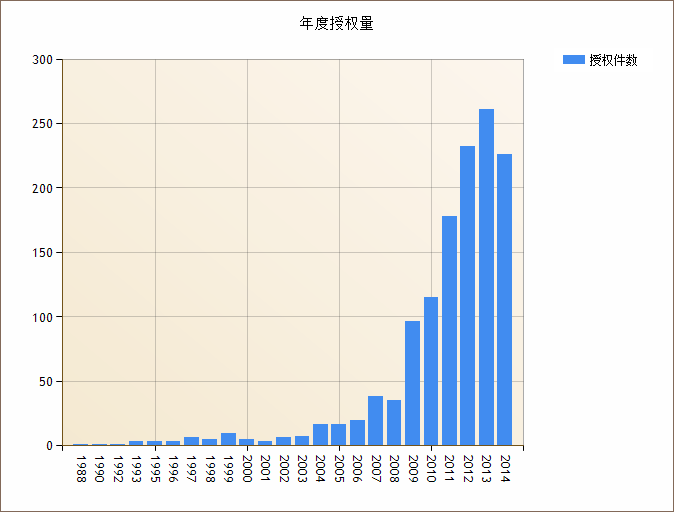The width and height of the screenshot is (674, 512).
Task: Click x-axis label 2003
Action: [302, 469]
